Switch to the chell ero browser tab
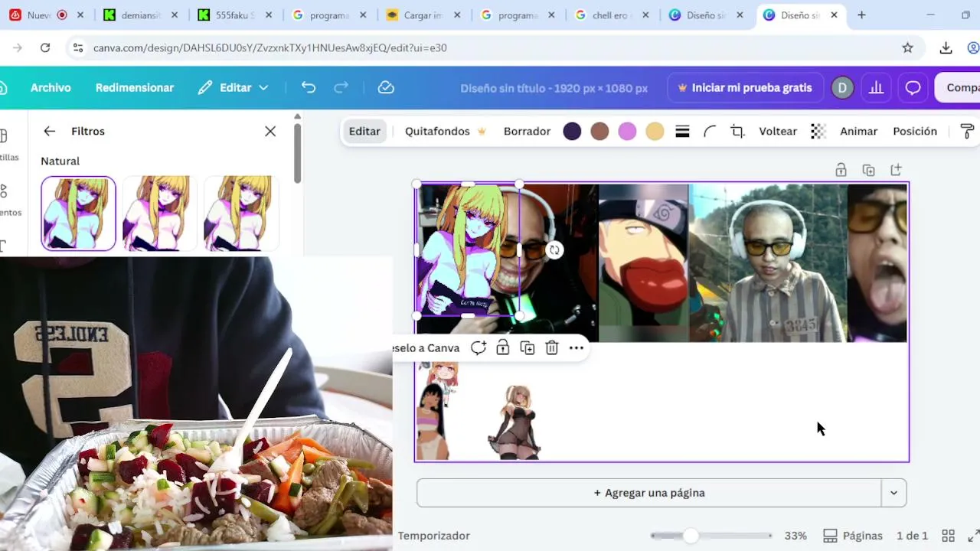 pyautogui.click(x=611, y=15)
